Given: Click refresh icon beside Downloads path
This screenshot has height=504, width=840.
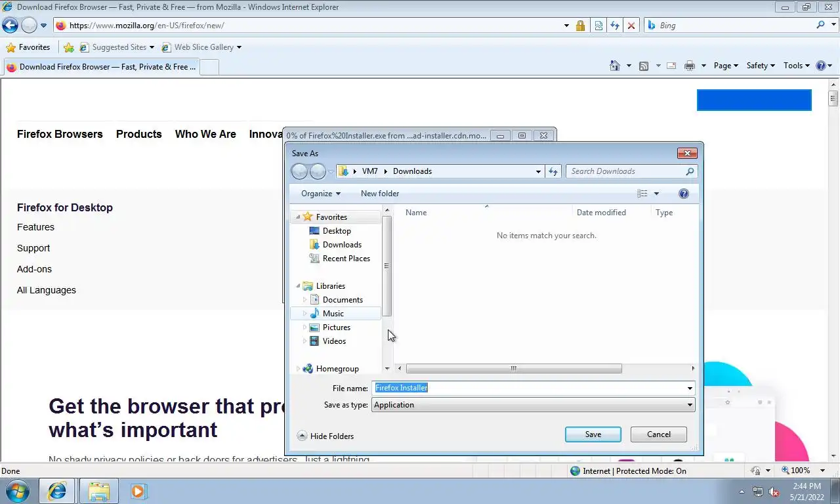Looking at the screenshot, I should 553,171.
